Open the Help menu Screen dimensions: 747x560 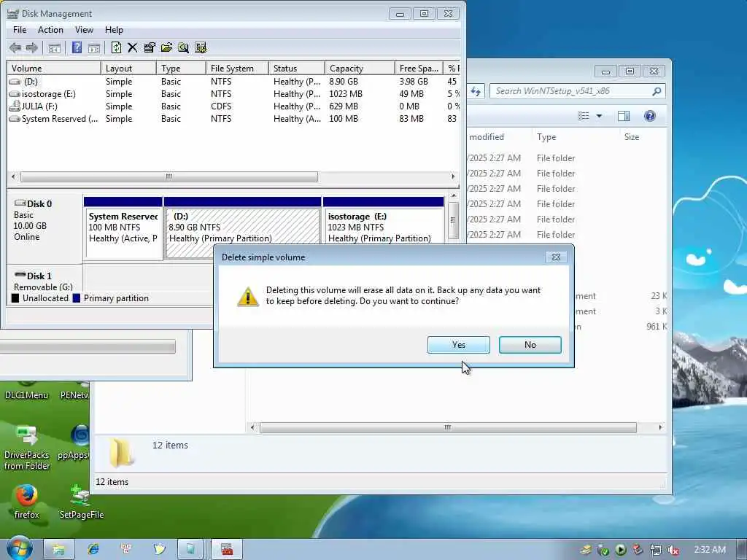coord(114,29)
